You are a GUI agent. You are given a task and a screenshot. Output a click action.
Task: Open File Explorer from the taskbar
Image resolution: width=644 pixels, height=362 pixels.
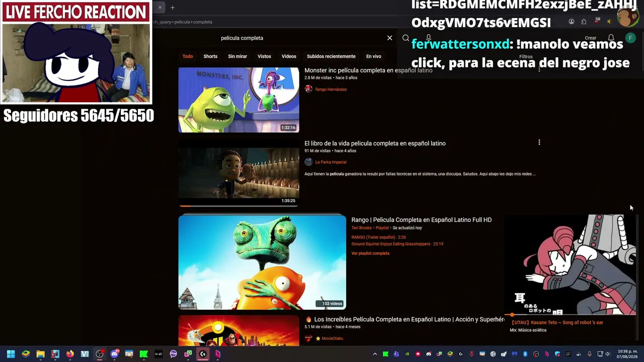40,354
